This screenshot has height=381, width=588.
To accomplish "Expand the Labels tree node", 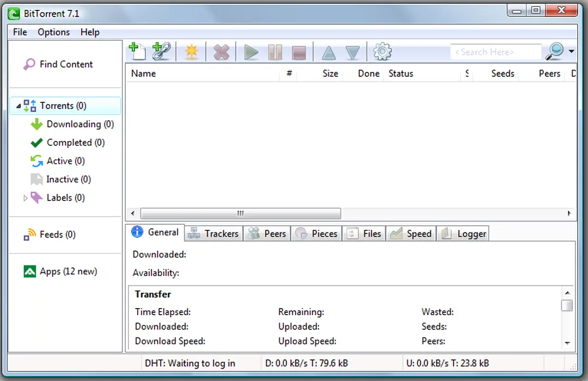I will pos(25,198).
